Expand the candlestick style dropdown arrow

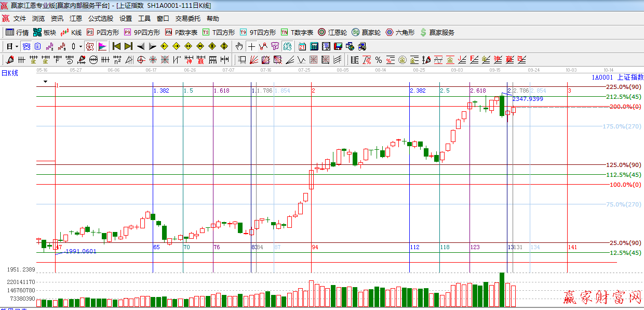click(x=81, y=46)
